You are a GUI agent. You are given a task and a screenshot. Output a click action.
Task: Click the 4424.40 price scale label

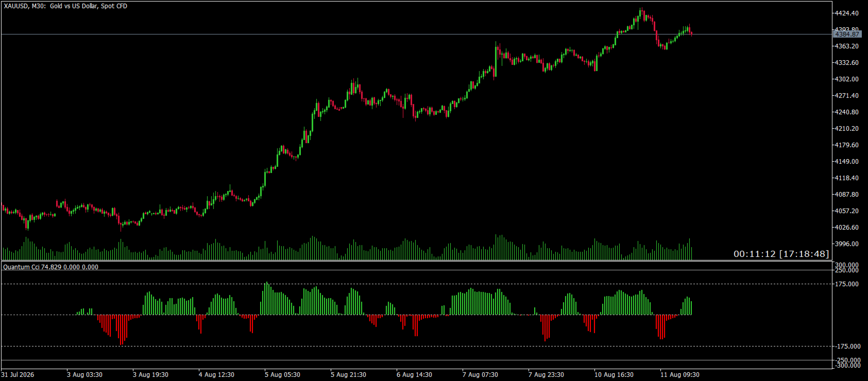pyautogui.click(x=846, y=13)
